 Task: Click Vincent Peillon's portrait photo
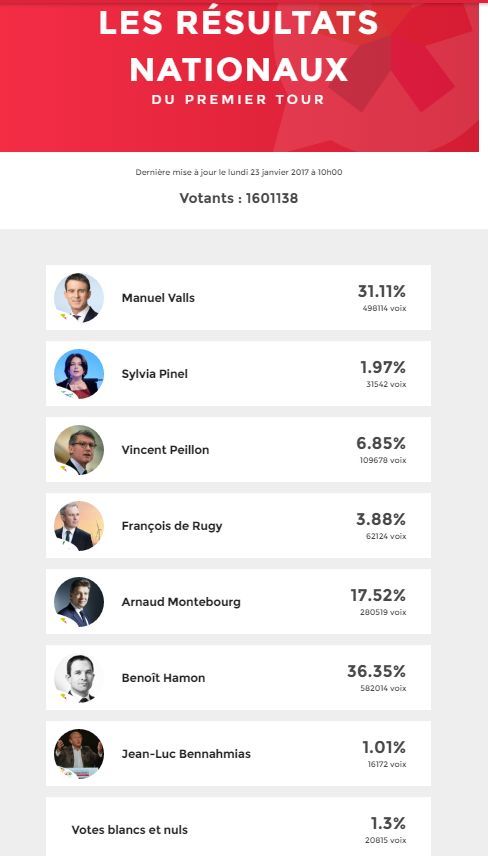point(79,449)
